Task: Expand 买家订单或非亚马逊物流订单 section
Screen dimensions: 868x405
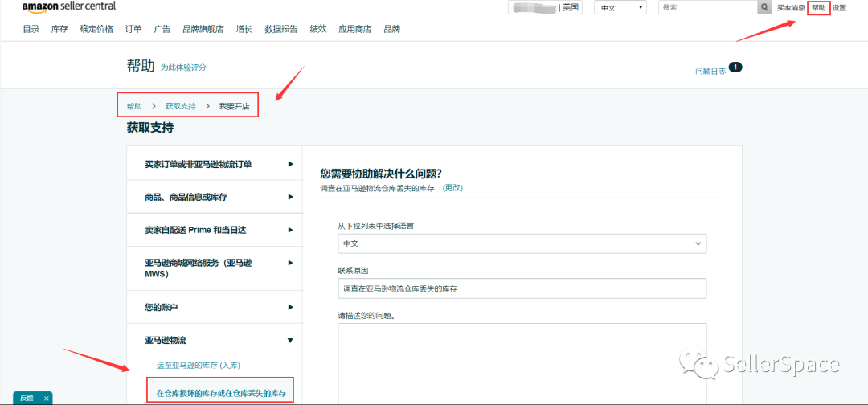Action: [x=215, y=164]
